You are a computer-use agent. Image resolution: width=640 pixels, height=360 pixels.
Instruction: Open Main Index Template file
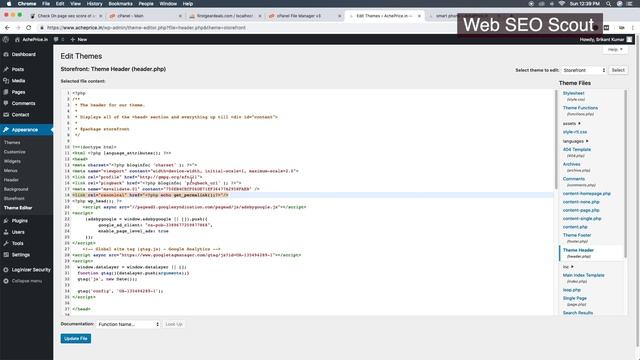click(x=583, y=276)
